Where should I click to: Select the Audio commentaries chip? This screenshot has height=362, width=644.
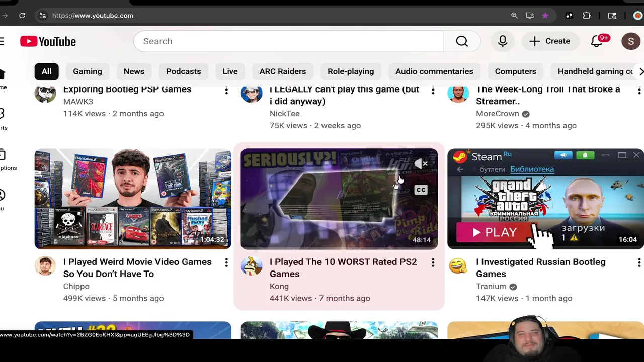tap(434, 71)
